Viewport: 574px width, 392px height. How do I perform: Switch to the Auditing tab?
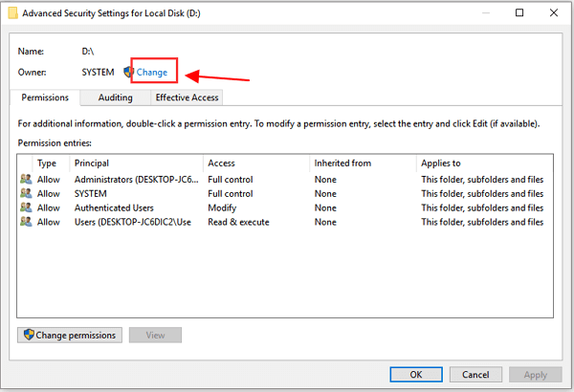pos(115,98)
